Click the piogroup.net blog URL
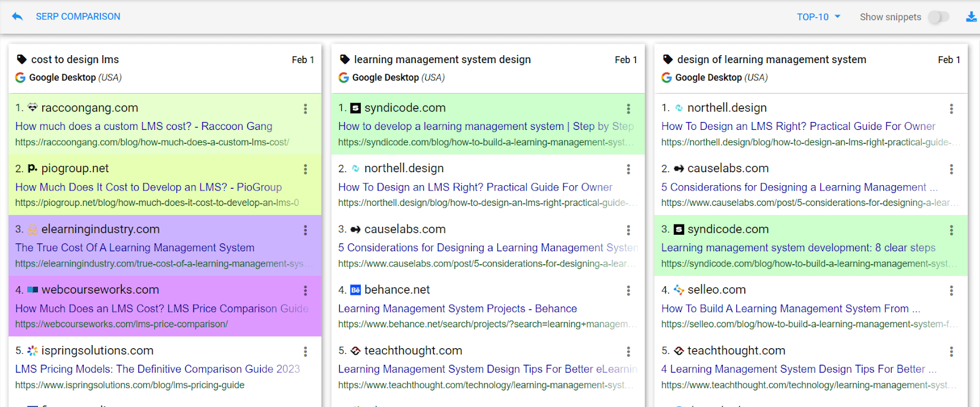 tap(157, 203)
